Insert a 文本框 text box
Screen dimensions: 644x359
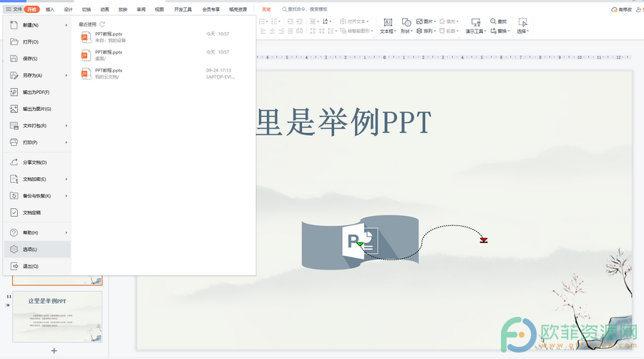point(388,26)
